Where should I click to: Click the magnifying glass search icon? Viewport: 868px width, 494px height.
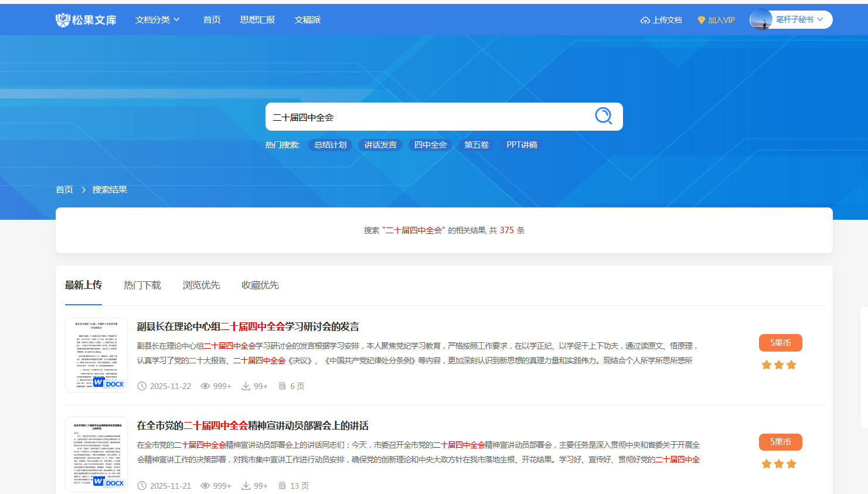[x=603, y=116]
